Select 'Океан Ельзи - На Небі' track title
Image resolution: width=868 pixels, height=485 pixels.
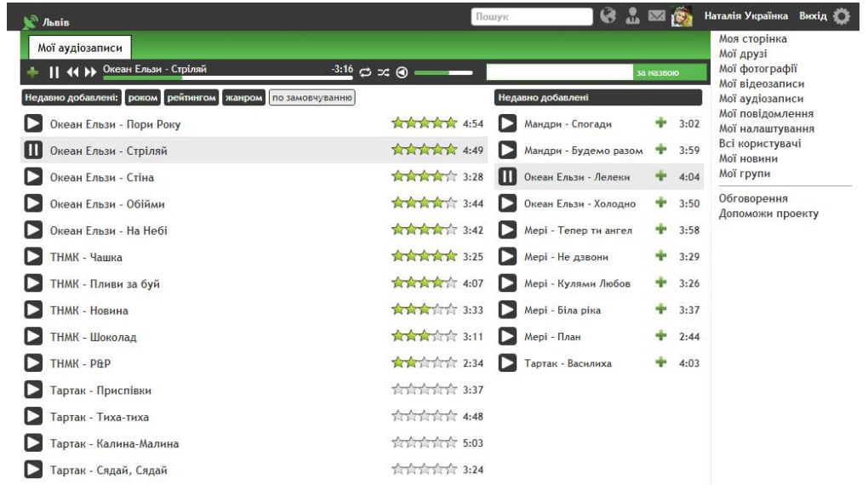coord(109,231)
